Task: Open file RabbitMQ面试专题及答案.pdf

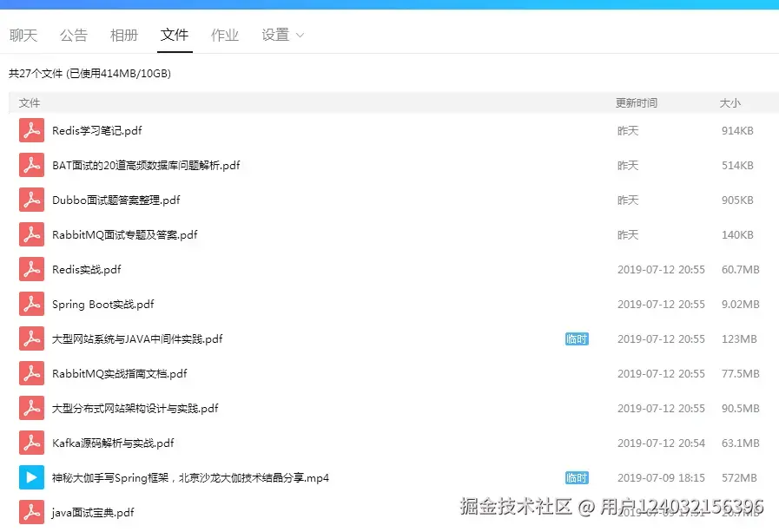Action: tap(125, 234)
